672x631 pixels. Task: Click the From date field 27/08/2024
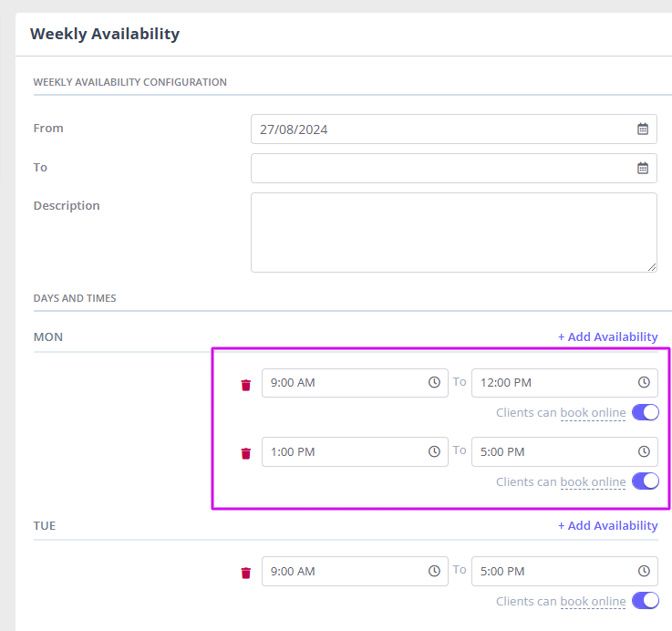[454, 129]
